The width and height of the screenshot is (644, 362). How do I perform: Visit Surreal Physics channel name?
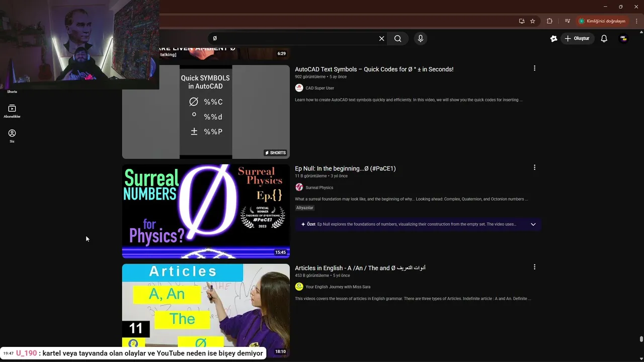click(x=319, y=188)
